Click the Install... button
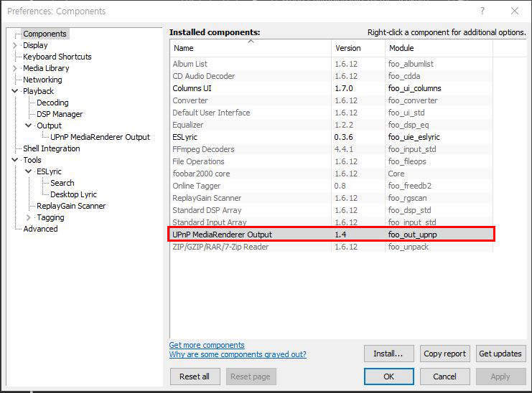 click(389, 354)
